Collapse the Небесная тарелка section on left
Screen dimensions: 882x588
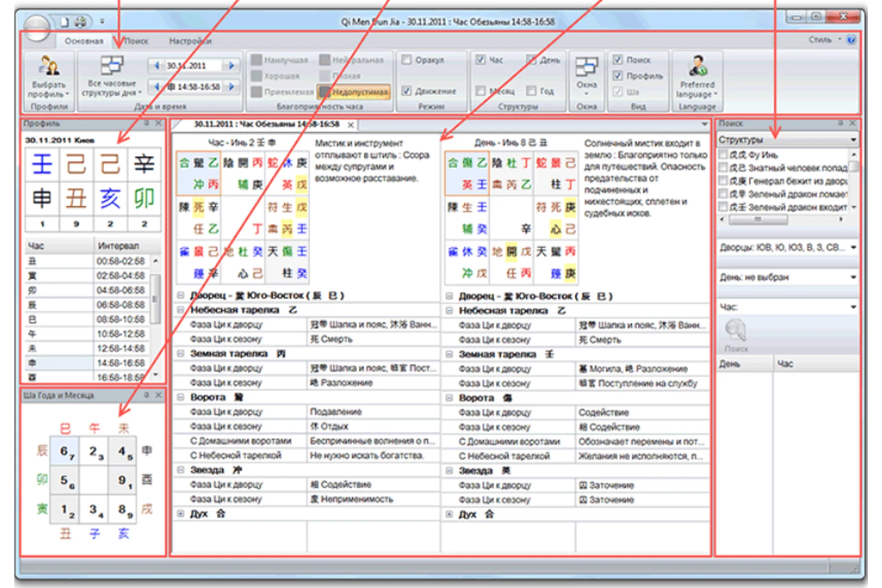click(181, 310)
